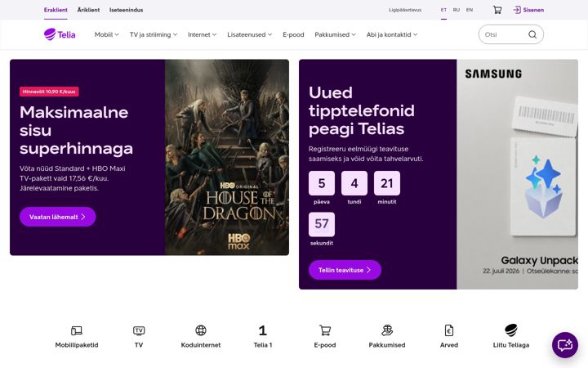
Task: Click the 'Hinnavõit 10,90 €/kuus' badge
Action: [49, 92]
